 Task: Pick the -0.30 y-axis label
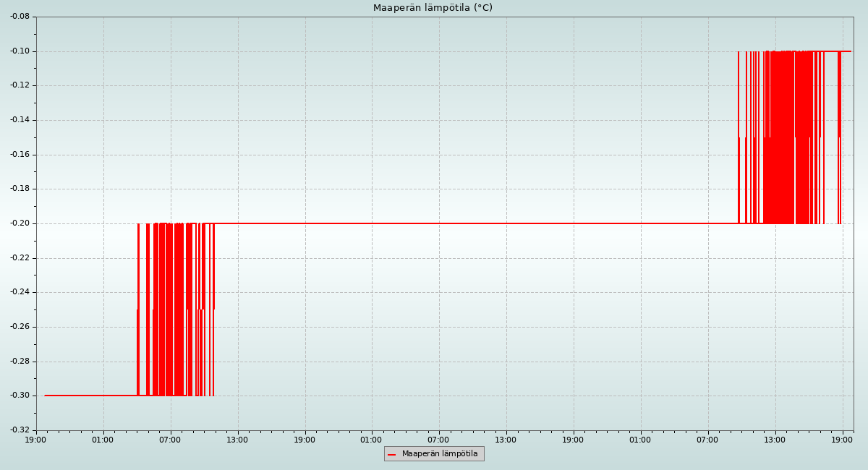(18, 396)
